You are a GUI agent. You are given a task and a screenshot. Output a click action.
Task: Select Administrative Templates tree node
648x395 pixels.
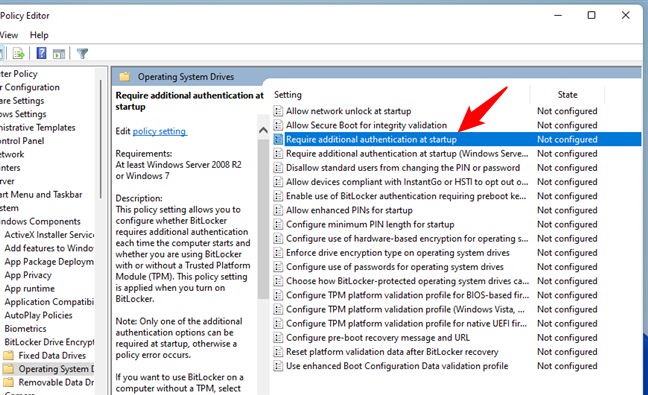[38, 127]
